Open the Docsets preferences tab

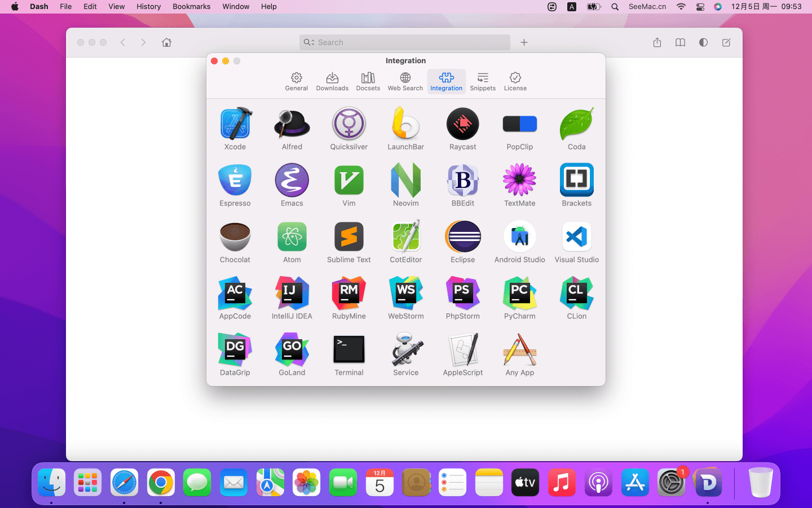tap(368, 81)
